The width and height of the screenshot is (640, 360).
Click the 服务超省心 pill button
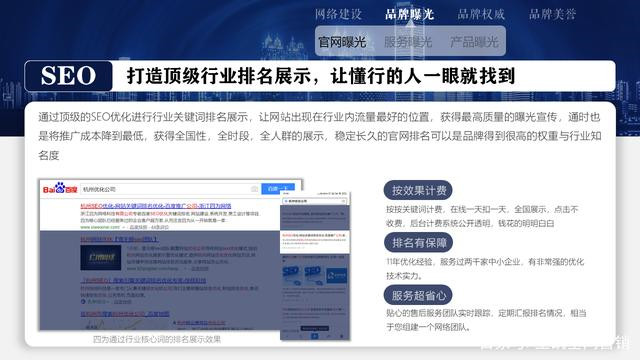click(x=418, y=295)
